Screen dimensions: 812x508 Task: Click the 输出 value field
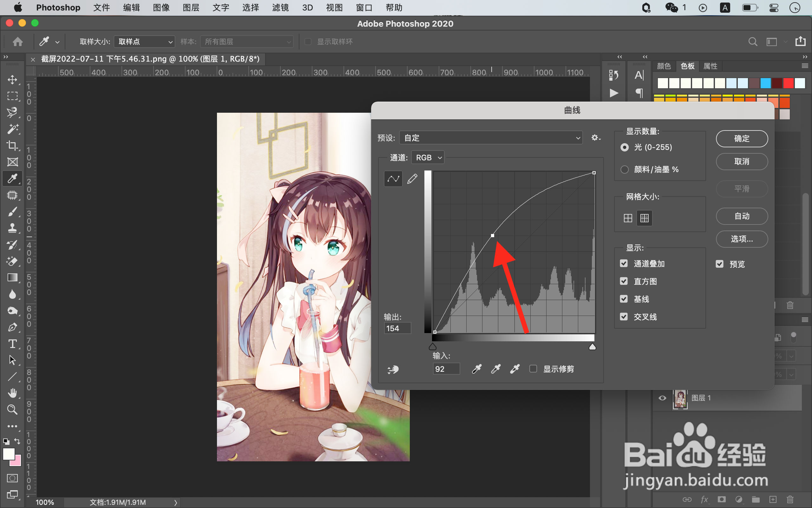click(x=398, y=328)
